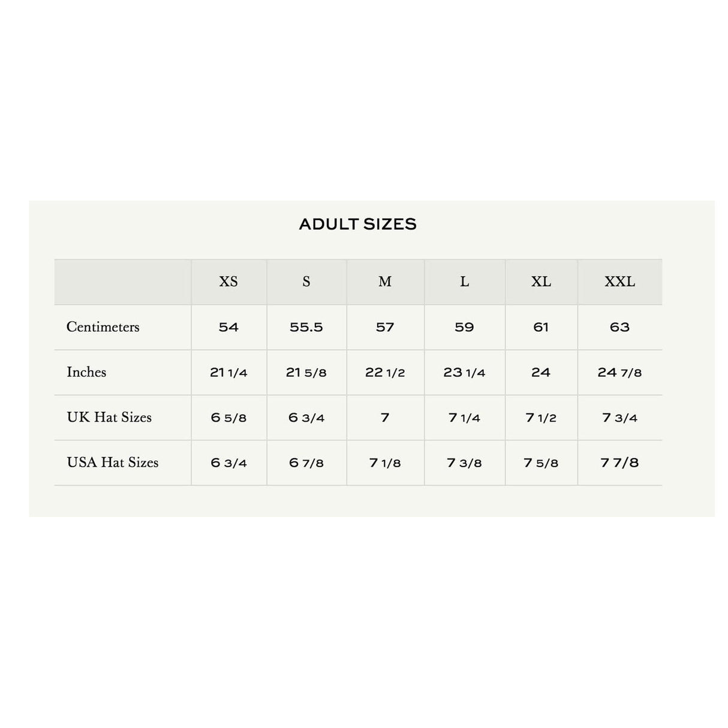Click the 21 1/4 inches cell

228,372
